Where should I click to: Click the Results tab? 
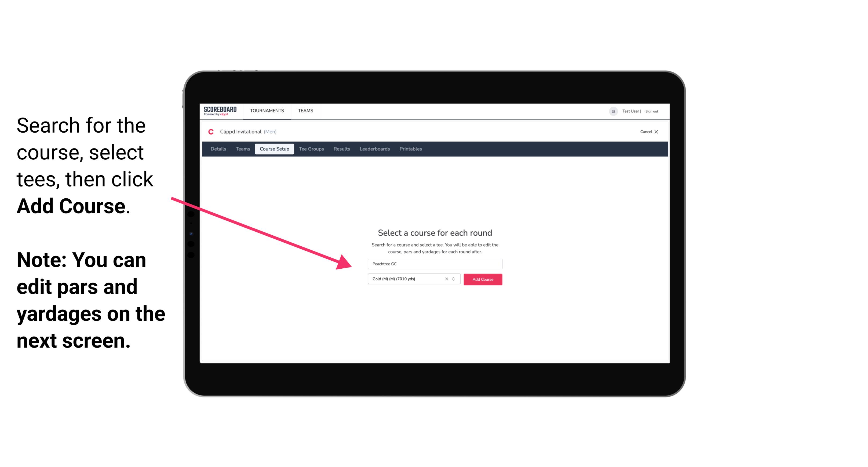pyautogui.click(x=342, y=149)
